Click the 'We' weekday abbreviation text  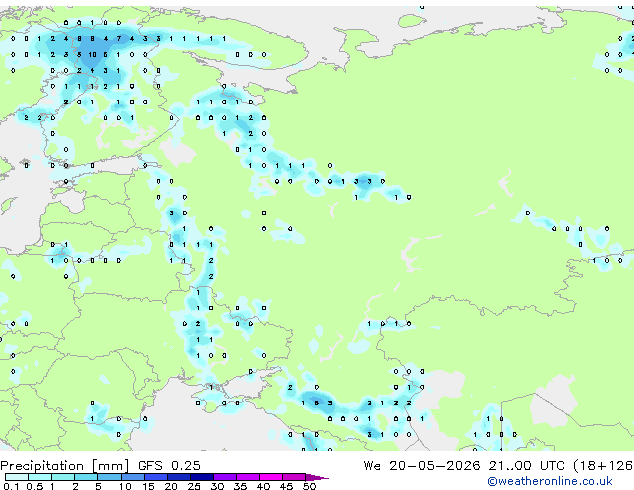point(372,465)
